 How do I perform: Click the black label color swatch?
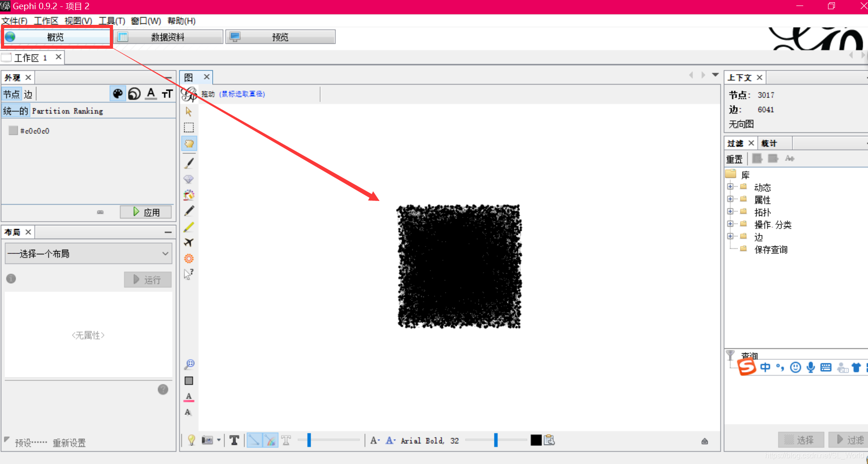pos(536,440)
